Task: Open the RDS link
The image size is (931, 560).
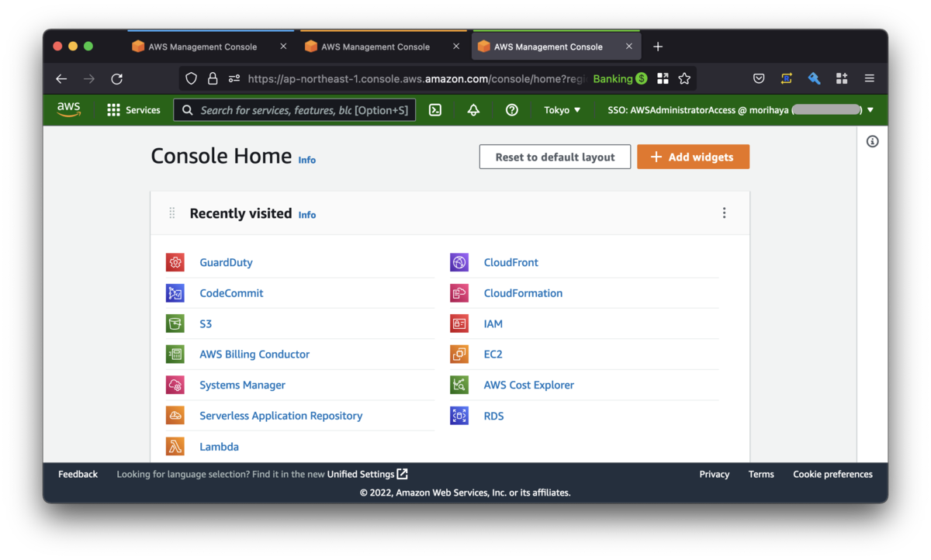Action: point(493,416)
